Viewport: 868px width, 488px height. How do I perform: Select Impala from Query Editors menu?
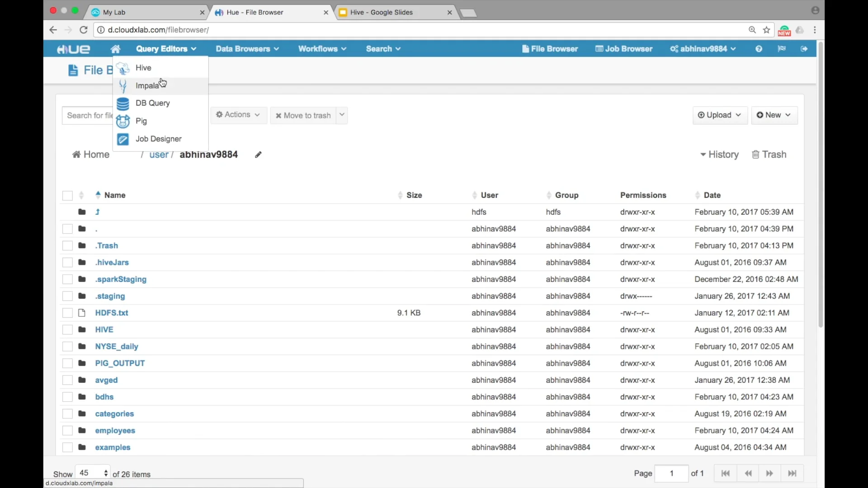pyautogui.click(x=147, y=86)
